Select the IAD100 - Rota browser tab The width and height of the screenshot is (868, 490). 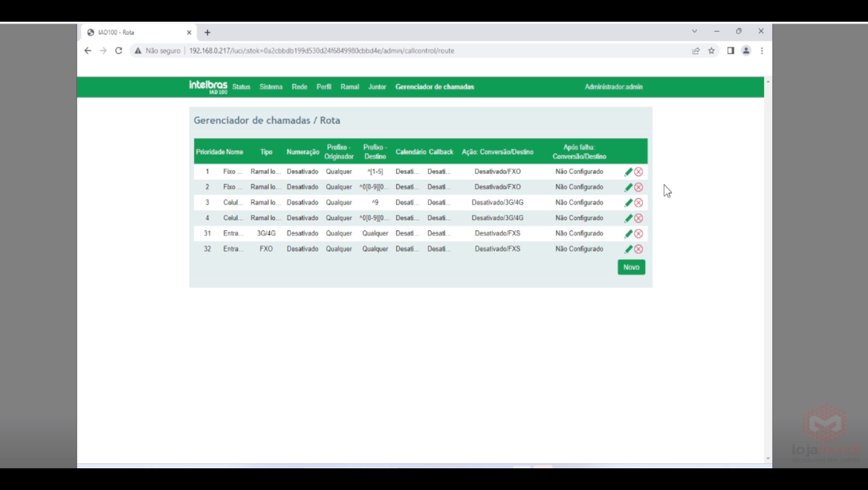138,33
